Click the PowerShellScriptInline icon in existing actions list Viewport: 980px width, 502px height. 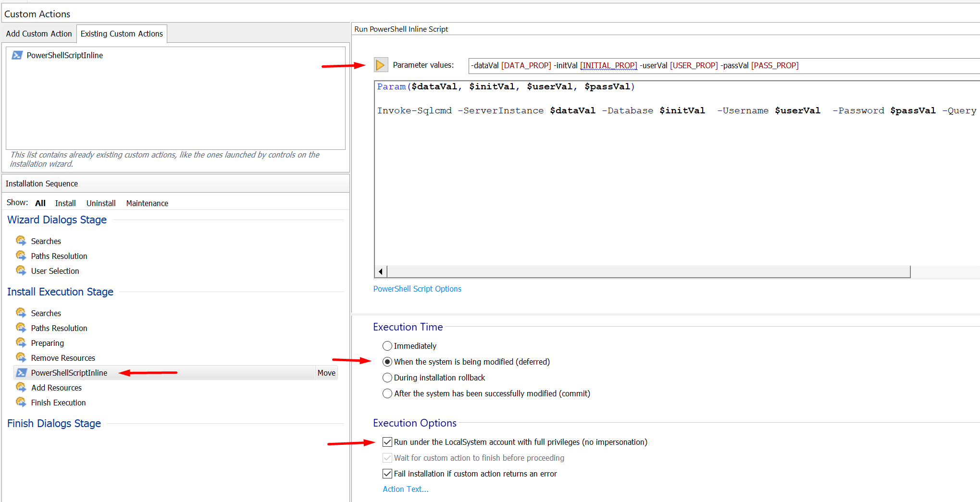pyautogui.click(x=17, y=55)
